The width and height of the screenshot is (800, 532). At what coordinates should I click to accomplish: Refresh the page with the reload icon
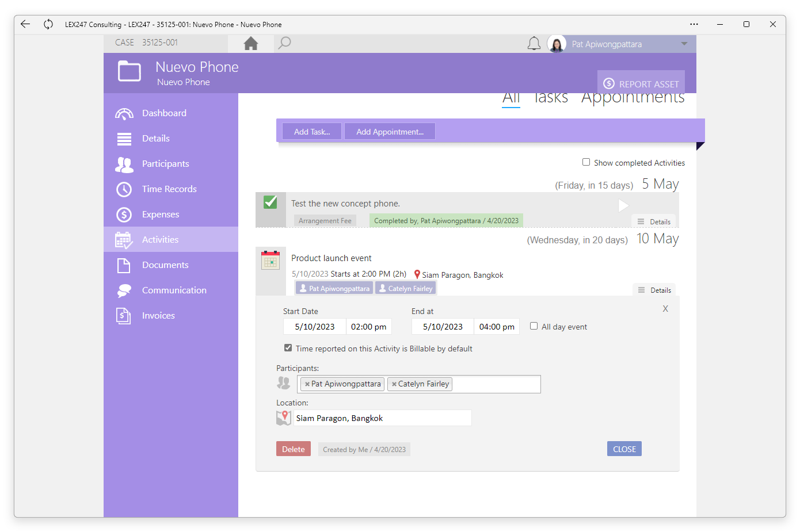click(48, 24)
